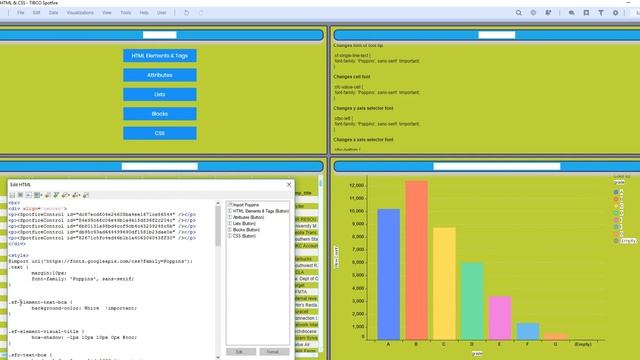
Task: Click 'Changes y axis selector font' heading
Action: [x=363, y=108]
